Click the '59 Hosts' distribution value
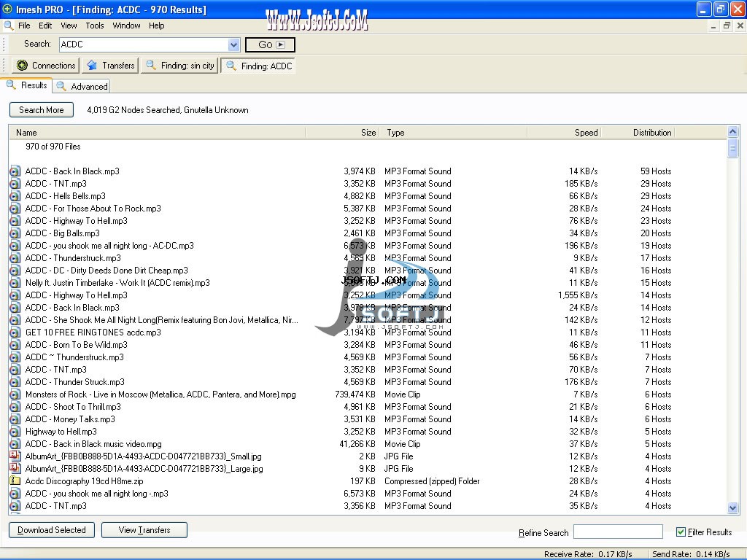This screenshot has height=560, width=747. [x=656, y=171]
